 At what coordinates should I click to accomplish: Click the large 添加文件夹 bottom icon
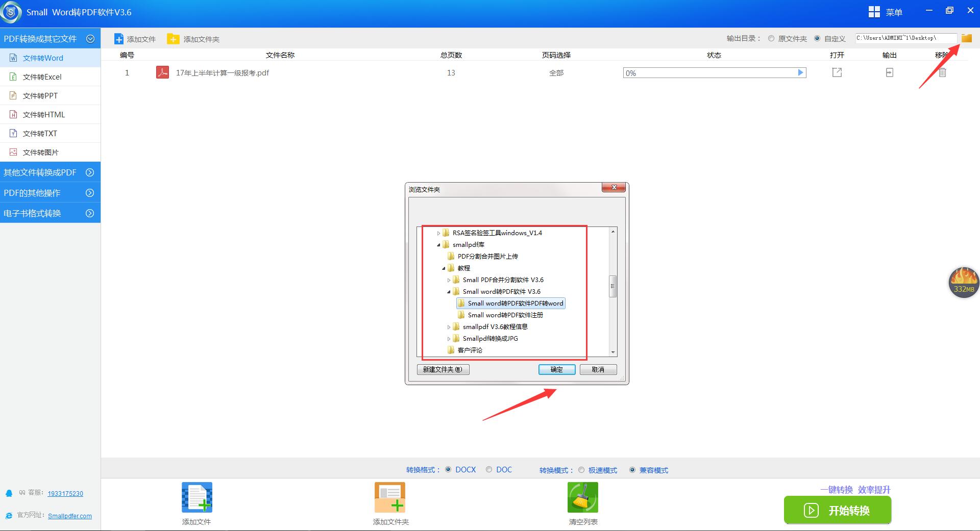(x=390, y=497)
